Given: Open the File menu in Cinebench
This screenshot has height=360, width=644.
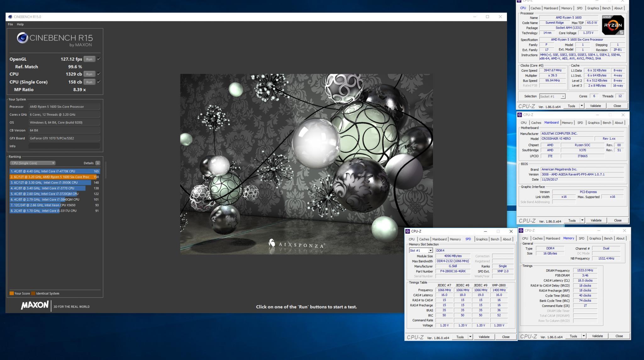Looking at the screenshot, I should pos(10,24).
